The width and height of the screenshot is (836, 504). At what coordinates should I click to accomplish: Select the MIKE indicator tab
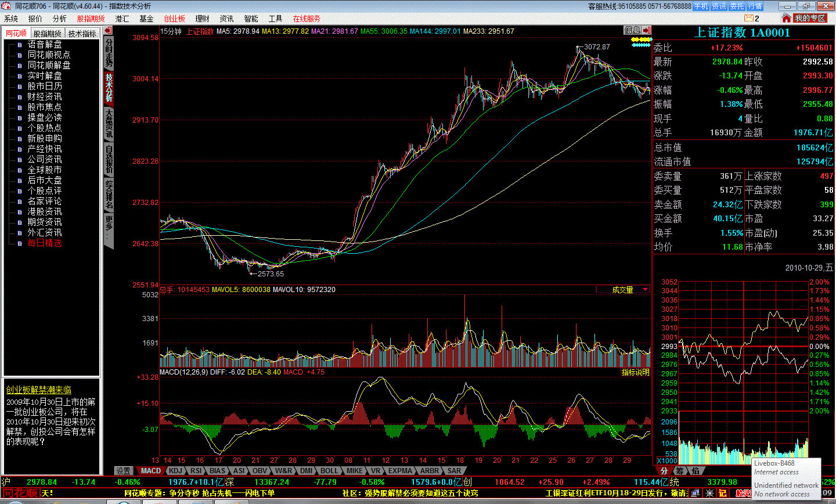coord(355,471)
